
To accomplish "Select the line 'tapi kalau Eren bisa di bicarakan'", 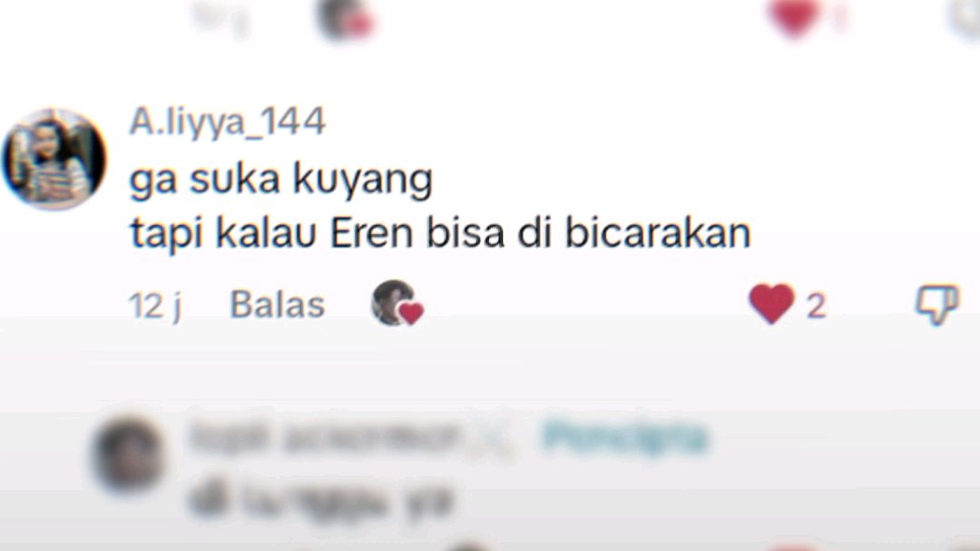I will pyautogui.click(x=440, y=234).
